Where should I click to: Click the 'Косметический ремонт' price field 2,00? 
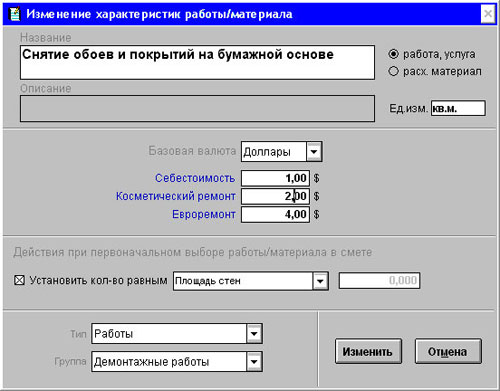(275, 196)
